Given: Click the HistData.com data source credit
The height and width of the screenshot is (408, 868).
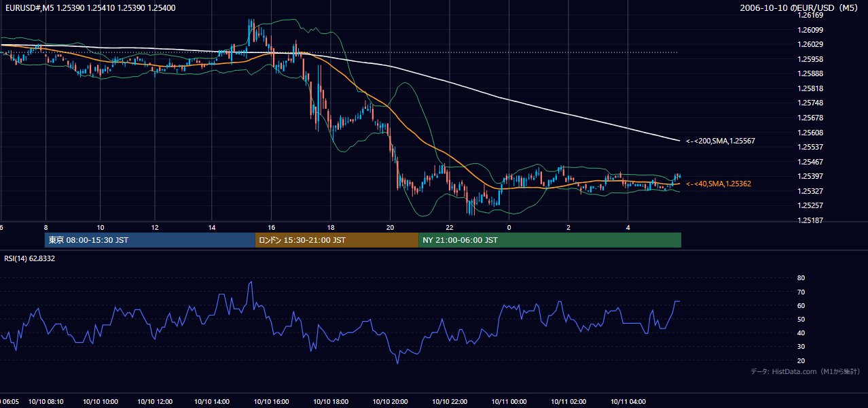Looking at the screenshot, I should pyautogui.click(x=806, y=371).
